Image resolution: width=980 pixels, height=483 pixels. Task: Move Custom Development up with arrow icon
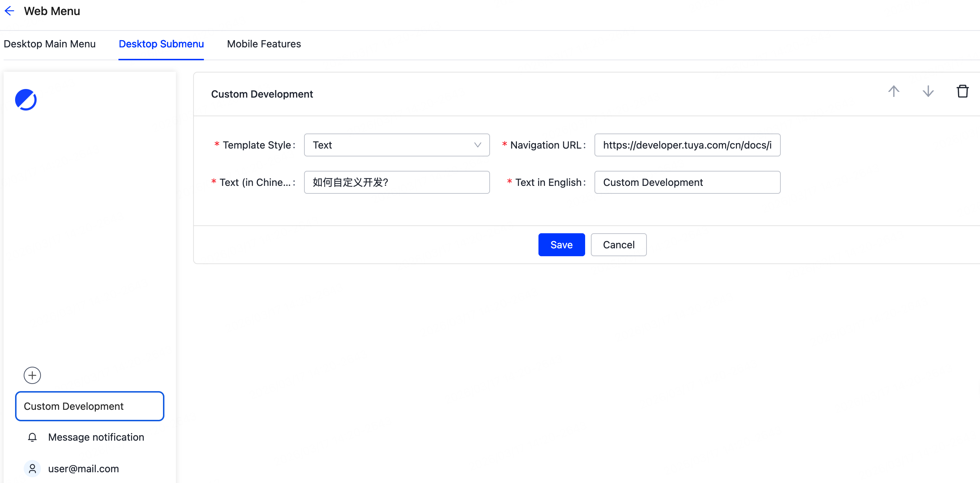[893, 91]
